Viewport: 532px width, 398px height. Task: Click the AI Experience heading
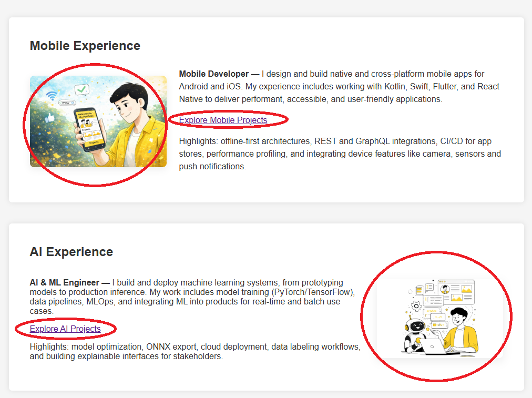coord(71,252)
